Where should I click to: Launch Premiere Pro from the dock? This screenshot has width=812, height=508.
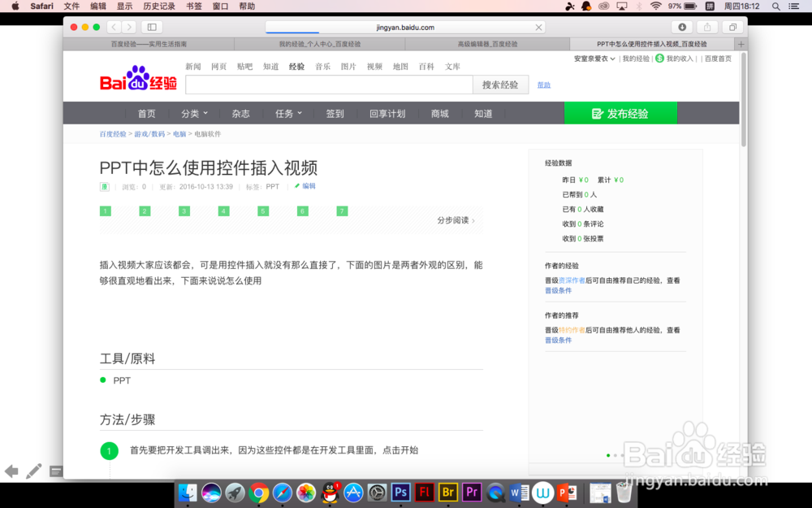[x=472, y=493]
